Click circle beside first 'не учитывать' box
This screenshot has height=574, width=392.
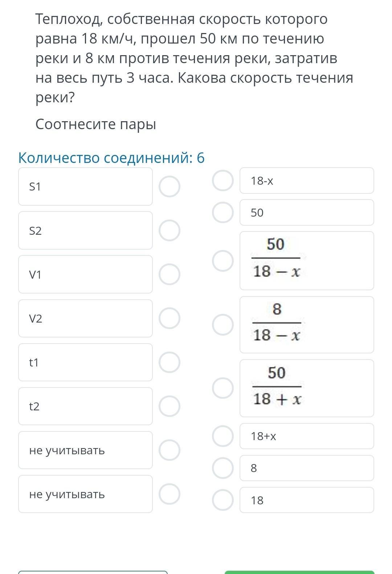(x=170, y=450)
